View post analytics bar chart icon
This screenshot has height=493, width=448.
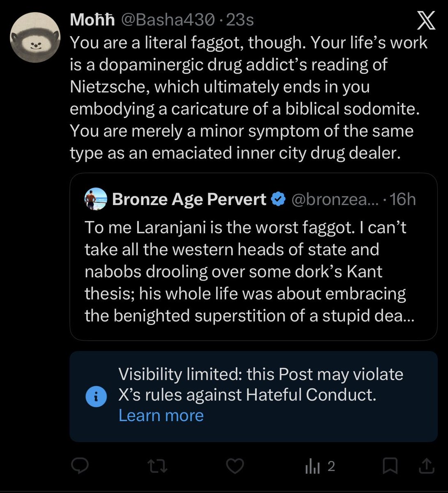coord(313,466)
